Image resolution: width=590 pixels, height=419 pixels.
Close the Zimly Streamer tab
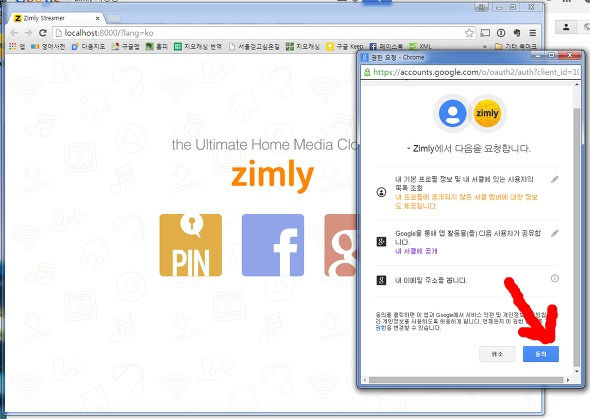tap(97, 18)
